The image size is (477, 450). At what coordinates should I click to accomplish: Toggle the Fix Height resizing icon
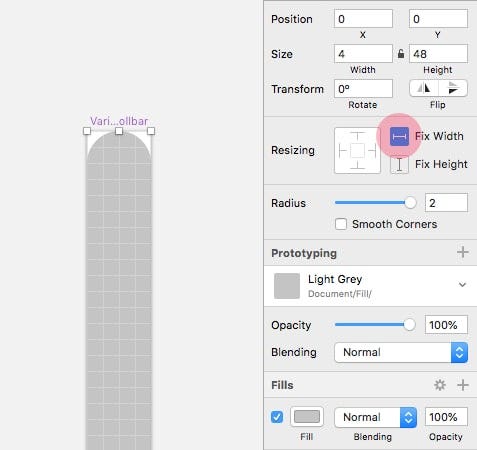[399, 164]
